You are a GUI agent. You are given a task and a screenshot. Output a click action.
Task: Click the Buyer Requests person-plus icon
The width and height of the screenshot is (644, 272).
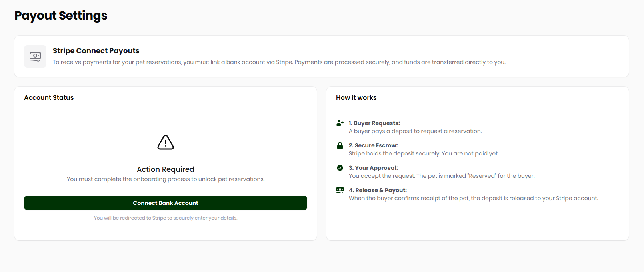(340, 123)
